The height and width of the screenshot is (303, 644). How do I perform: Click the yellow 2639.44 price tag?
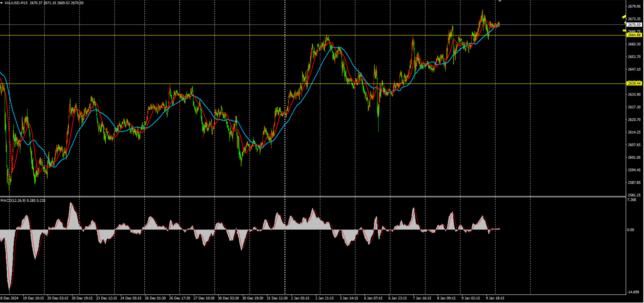pos(634,83)
